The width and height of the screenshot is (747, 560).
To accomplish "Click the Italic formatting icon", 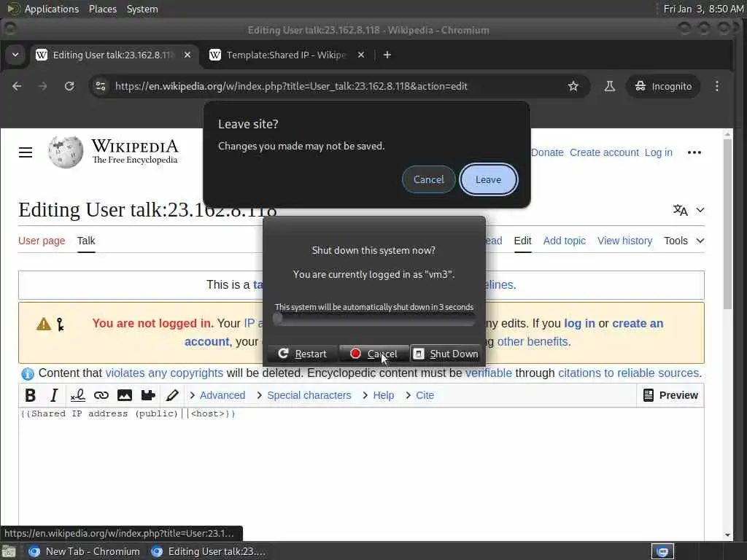I will (x=54, y=395).
